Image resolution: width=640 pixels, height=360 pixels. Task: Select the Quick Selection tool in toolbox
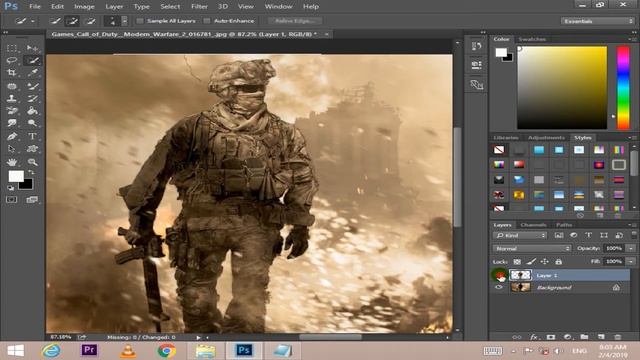(32, 60)
